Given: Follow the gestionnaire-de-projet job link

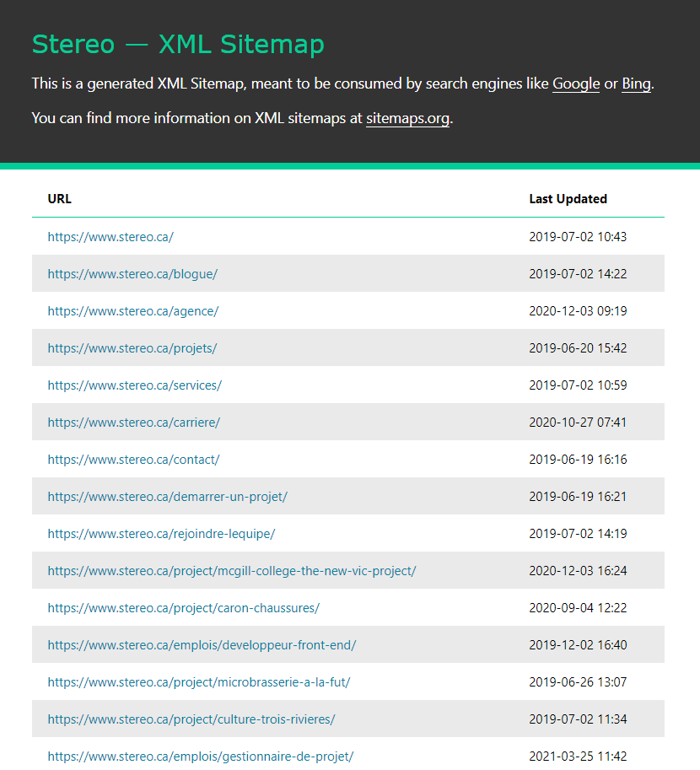Looking at the screenshot, I should (201, 757).
